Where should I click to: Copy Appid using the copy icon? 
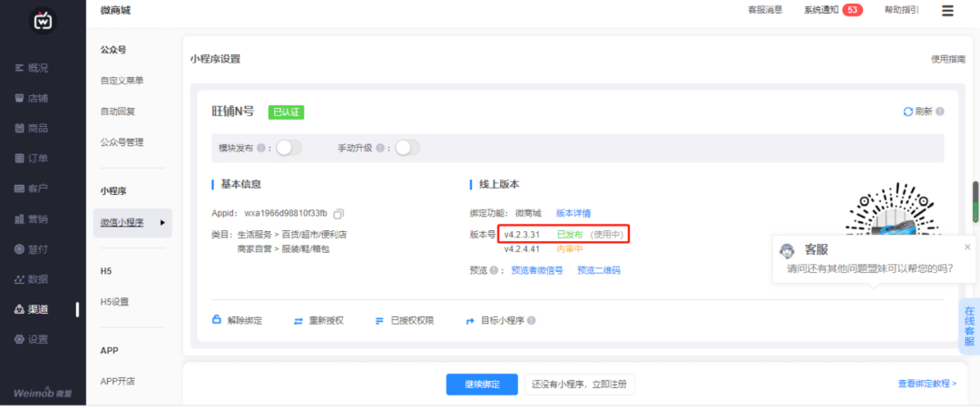[338, 214]
